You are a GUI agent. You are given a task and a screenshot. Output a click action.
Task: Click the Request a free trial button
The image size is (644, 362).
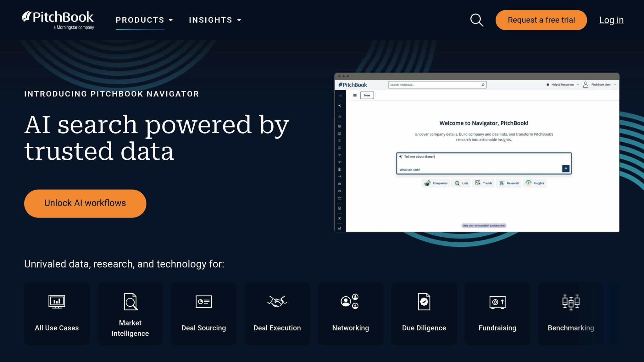541,20
